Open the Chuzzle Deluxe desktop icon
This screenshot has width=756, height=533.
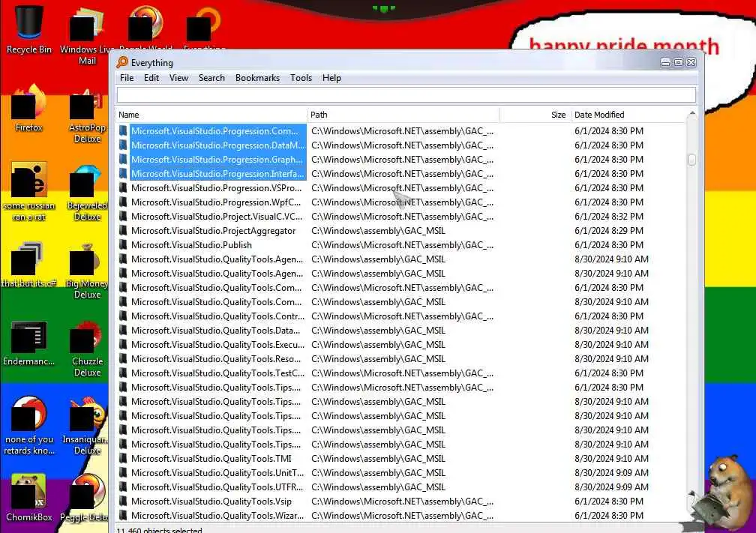pyautogui.click(x=87, y=349)
